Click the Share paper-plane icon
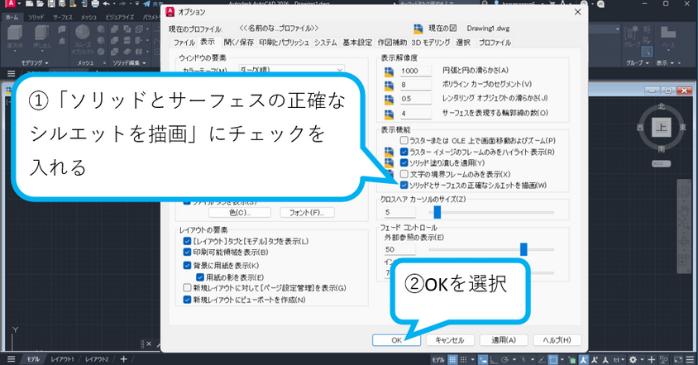 (146, 4)
